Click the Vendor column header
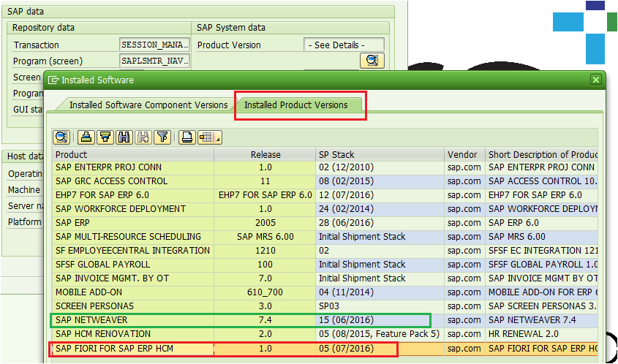 (x=464, y=154)
